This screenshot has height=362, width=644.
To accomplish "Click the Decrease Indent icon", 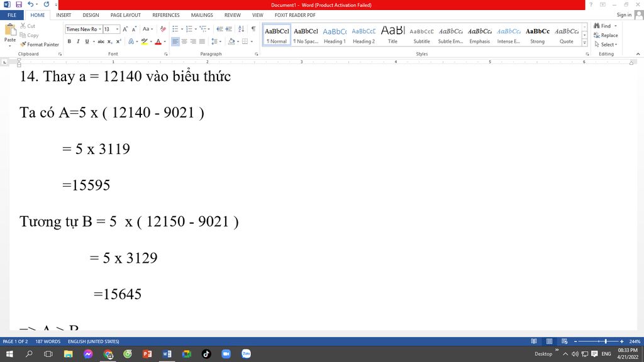I will pos(219,29).
